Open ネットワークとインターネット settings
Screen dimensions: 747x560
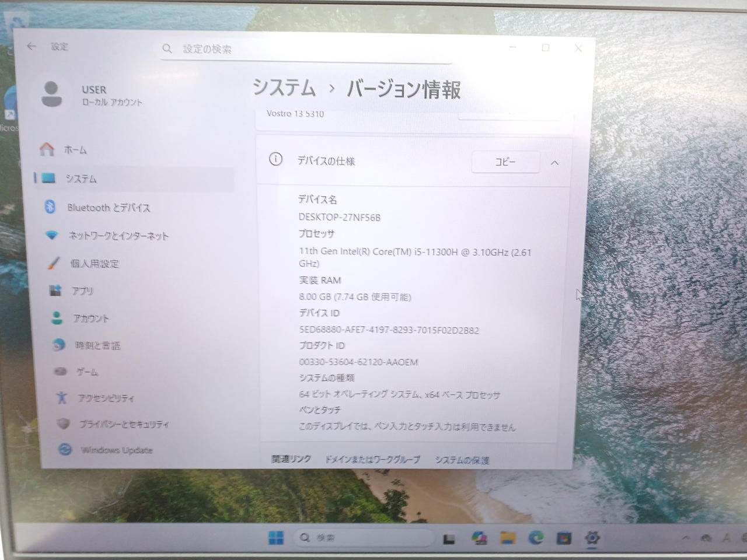[118, 236]
